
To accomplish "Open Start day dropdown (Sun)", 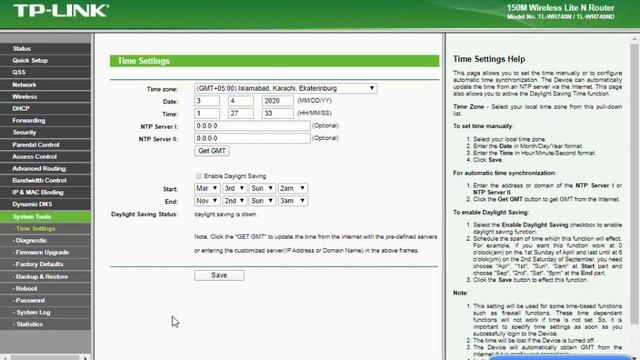I will coord(262,188).
